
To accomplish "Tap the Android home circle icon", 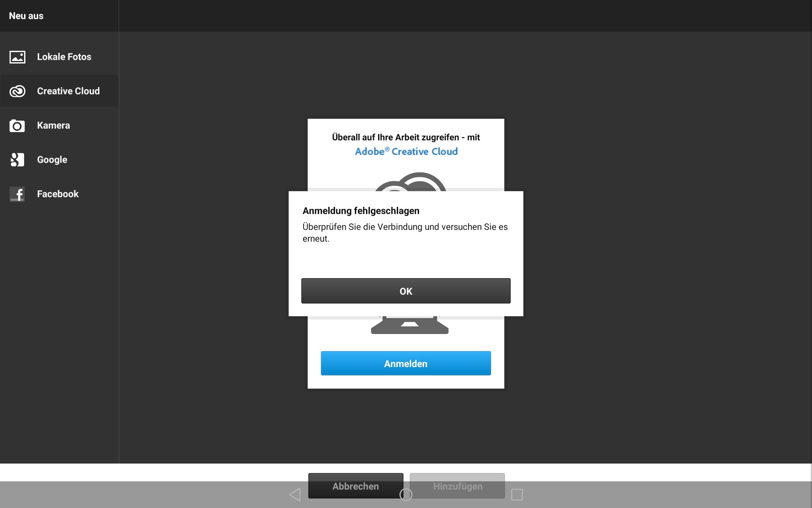I will pyautogui.click(x=406, y=494).
